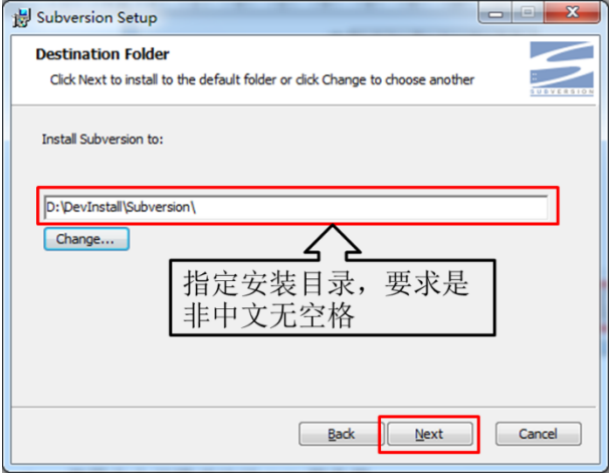The image size is (614, 474).
Task: Minimize the Subversion Setup window
Action: (495, 14)
